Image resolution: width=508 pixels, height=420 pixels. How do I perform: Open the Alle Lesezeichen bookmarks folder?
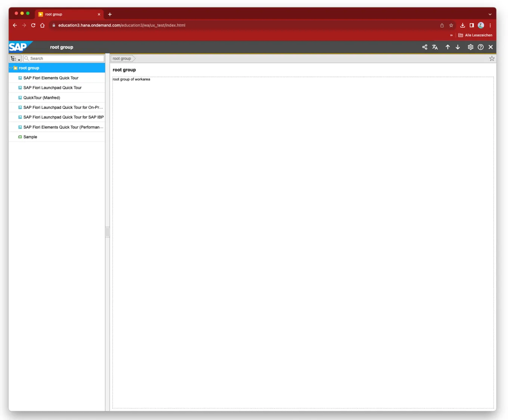coord(475,35)
